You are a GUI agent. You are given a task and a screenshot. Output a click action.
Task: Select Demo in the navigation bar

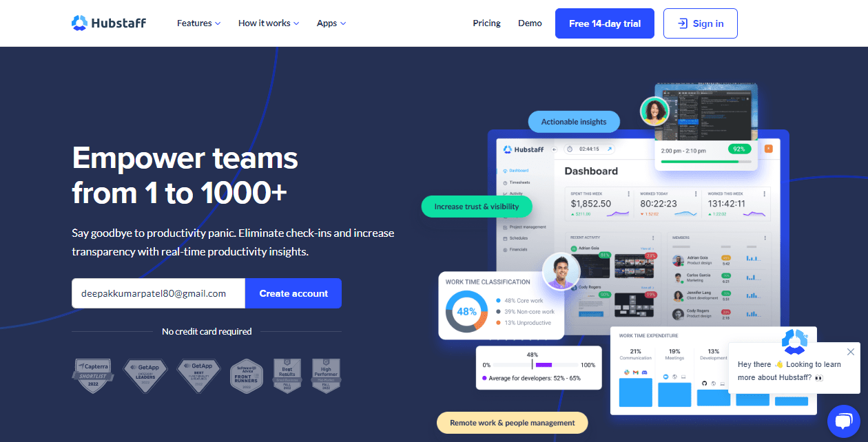pos(530,23)
